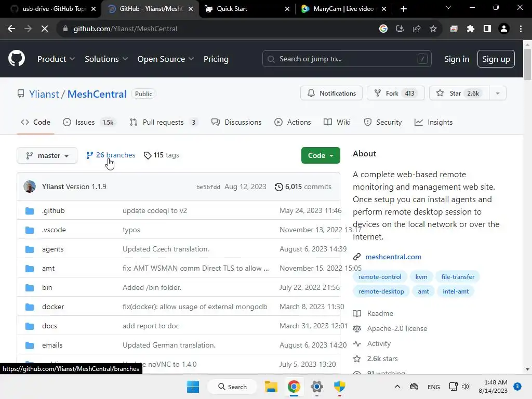Click the Google icon in address bar
Screen dimensions: 532x399
pos(383,29)
